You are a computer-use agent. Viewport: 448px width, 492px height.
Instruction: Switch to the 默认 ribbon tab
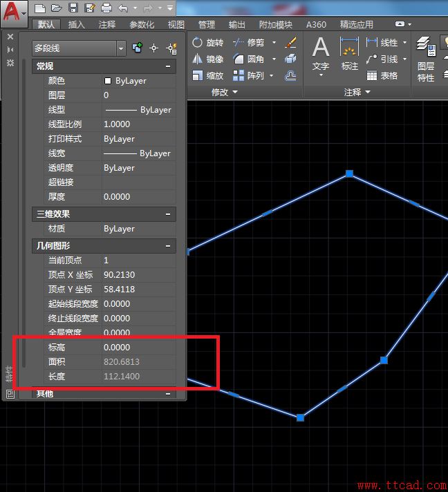[46, 24]
